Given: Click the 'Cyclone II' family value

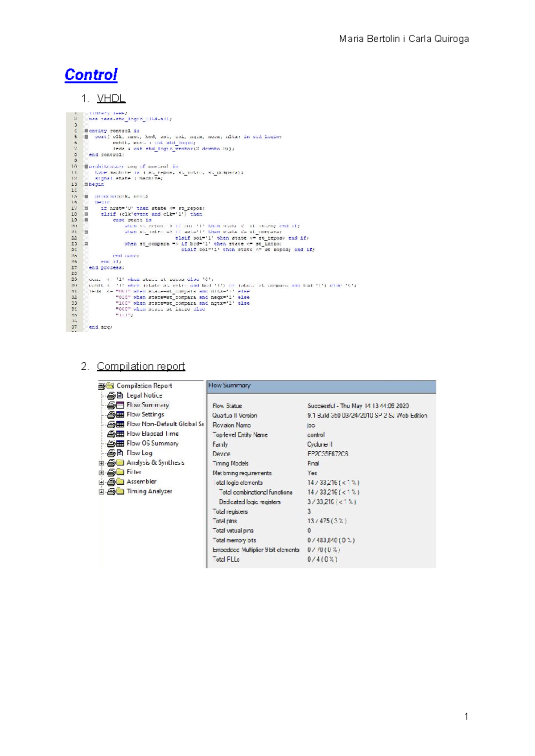Looking at the screenshot, I should point(320,444).
